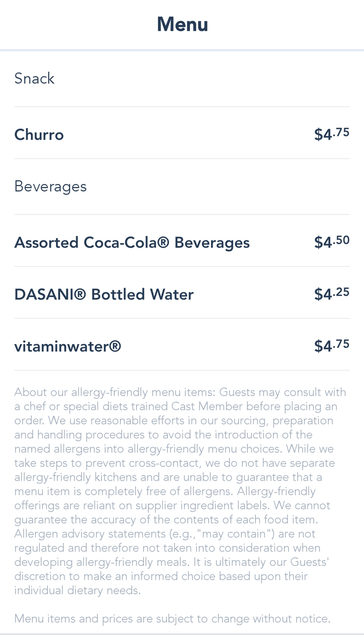Tap the $4.50 Coca-Cola Beverages price

coord(332,242)
